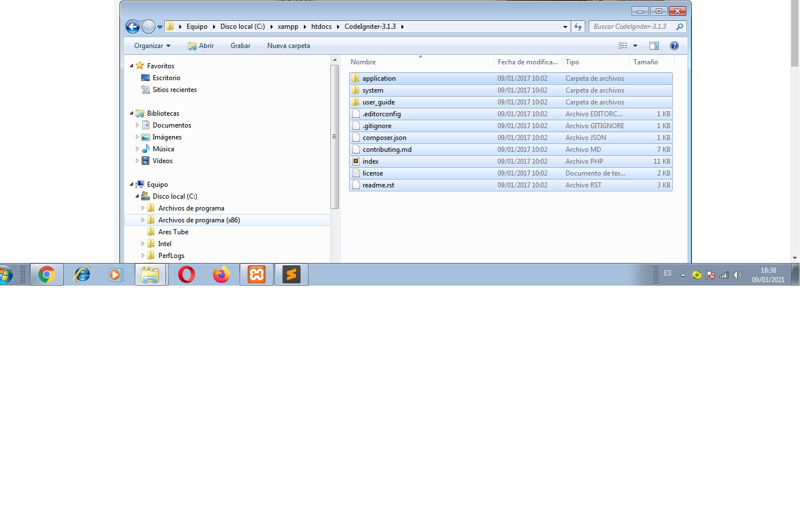Viewport: 812px width, 508px height.
Task: Open Firefox from the taskbar
Action: coord(222,275)
